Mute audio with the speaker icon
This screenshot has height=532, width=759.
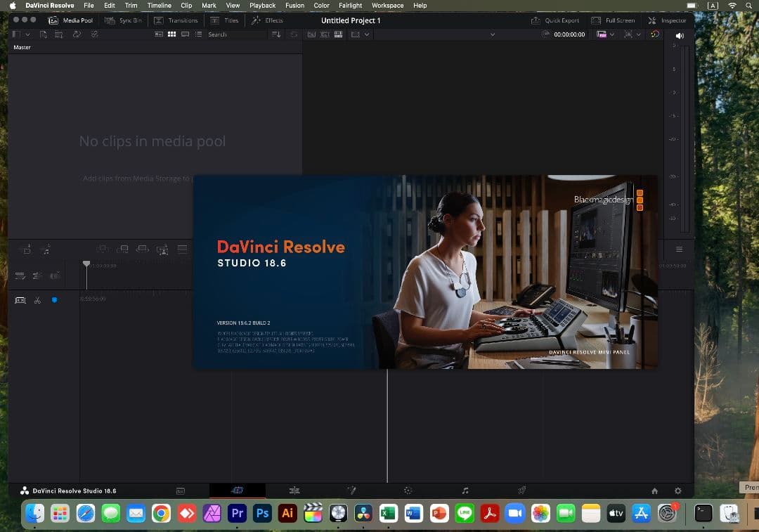[680, 35]
